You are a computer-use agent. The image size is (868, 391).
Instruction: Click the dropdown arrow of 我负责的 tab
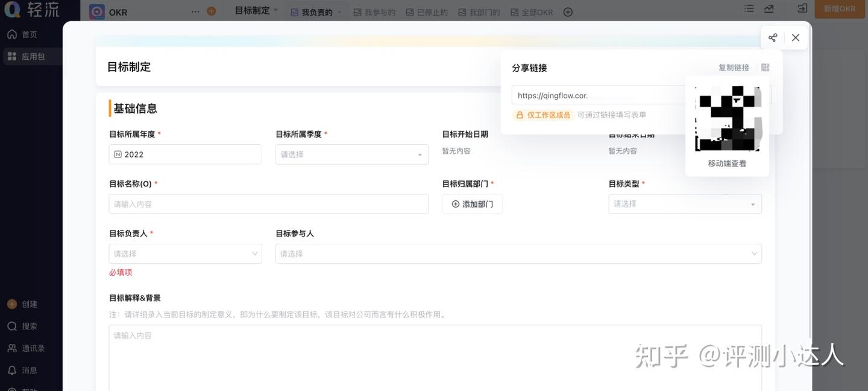click(339, 13)
